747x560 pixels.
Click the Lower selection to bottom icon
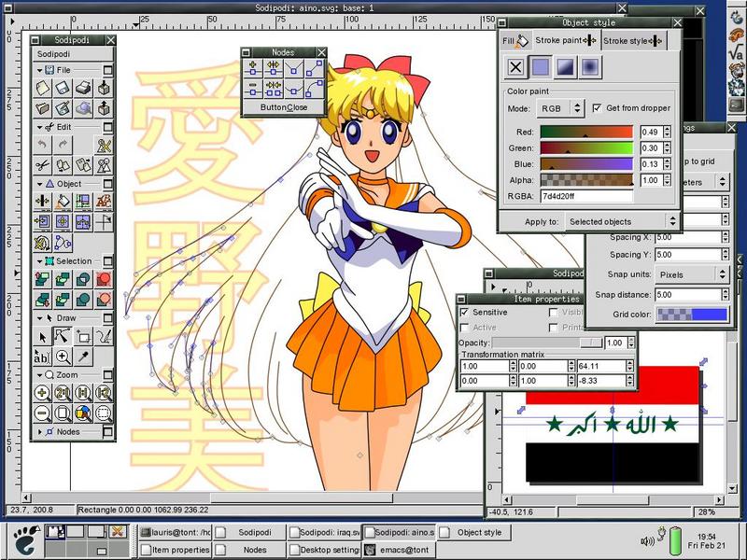coord(42,300)
